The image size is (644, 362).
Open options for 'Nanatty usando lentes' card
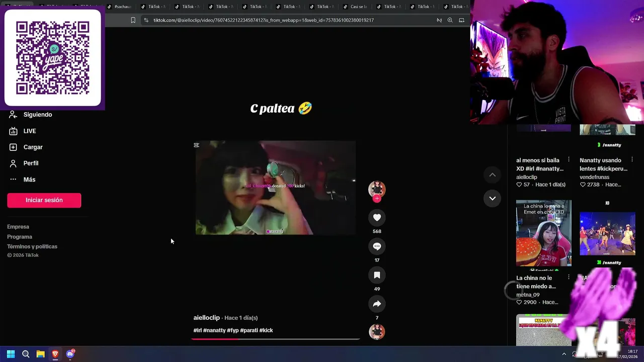coord(632,159)
